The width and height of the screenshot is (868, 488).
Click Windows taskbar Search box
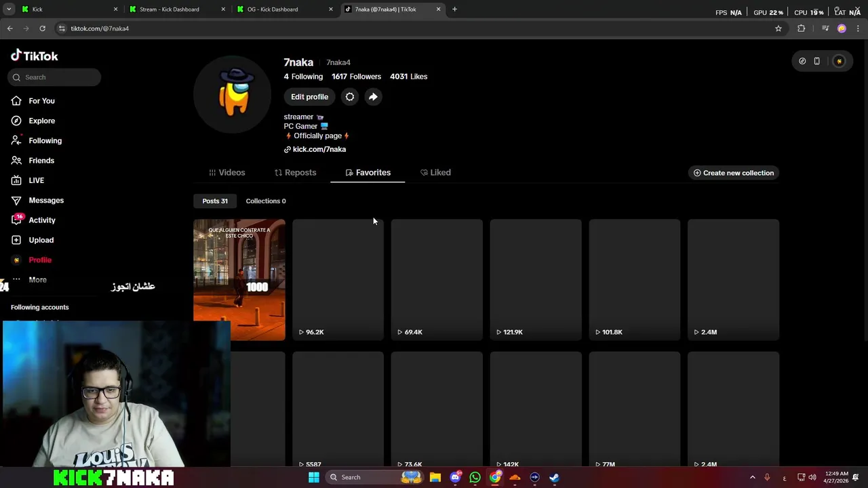[373, 477]
